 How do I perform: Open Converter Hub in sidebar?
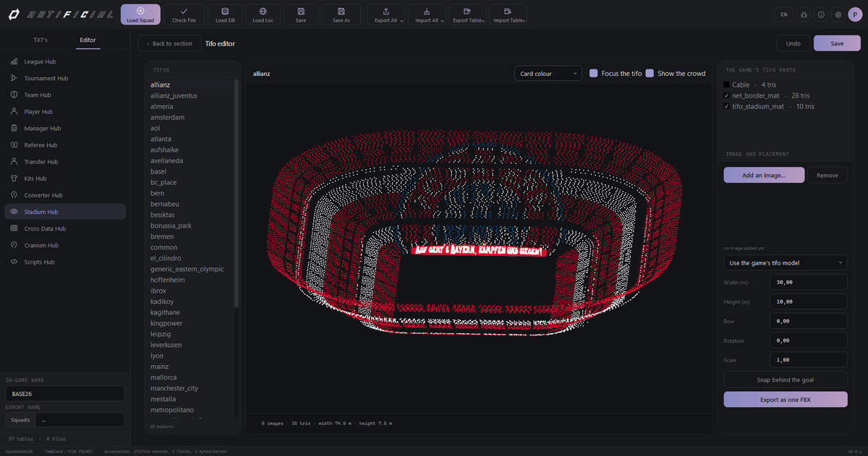[65, 194]
